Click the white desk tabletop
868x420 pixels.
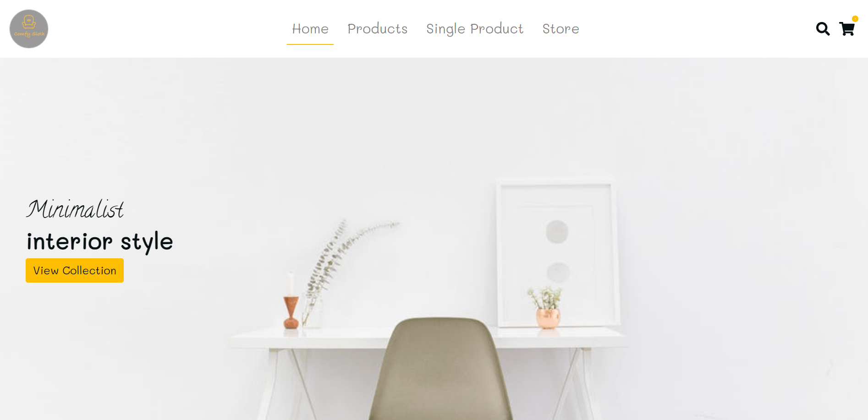[429, 338]
